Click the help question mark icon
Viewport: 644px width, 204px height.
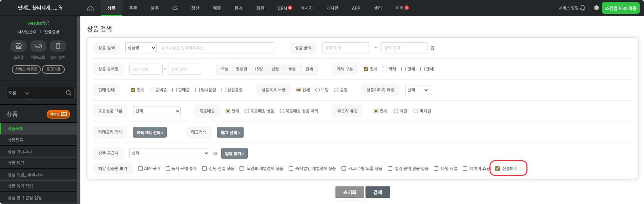coord(597,8)
